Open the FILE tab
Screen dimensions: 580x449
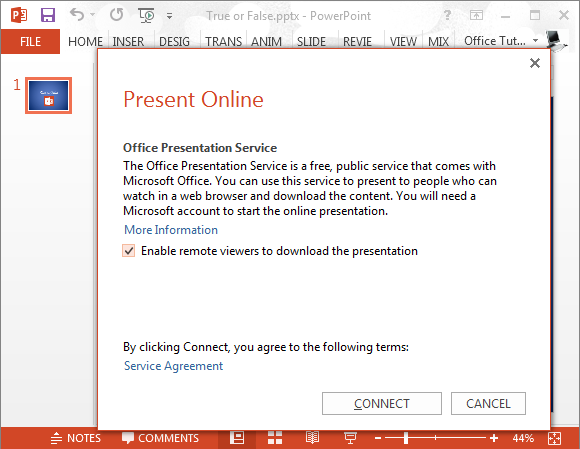[30, 41]
